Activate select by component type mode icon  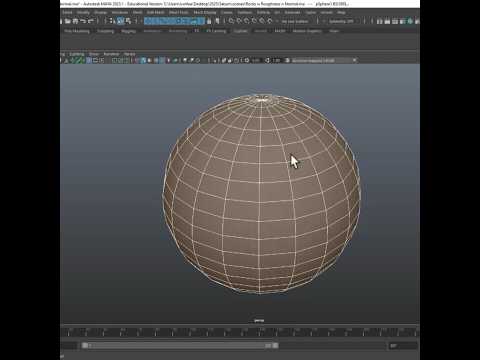pyautogui.click(x=128, y=21)
